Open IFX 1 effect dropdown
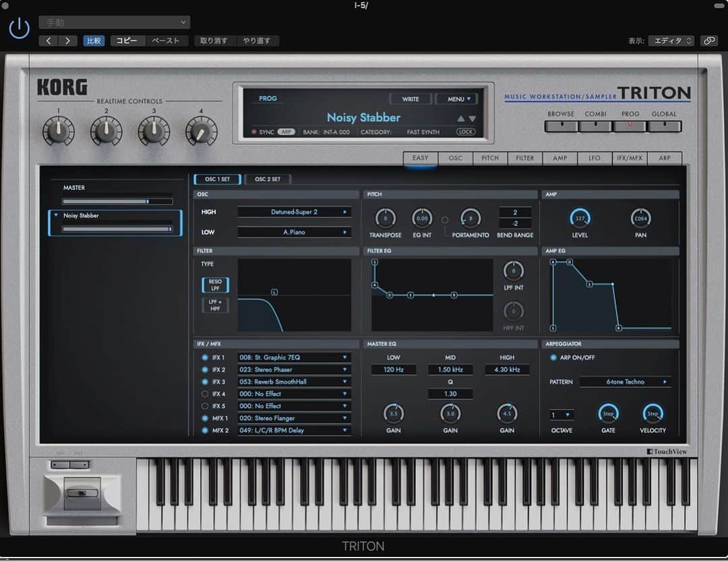Viewport: 728px width, 561px height. coord(295,357)
